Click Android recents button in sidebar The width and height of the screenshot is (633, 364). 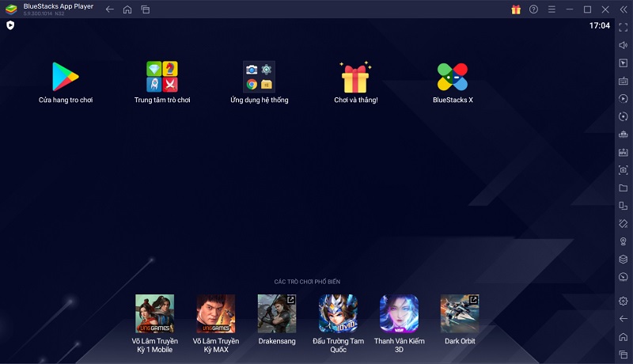click(x=624, y=355)
